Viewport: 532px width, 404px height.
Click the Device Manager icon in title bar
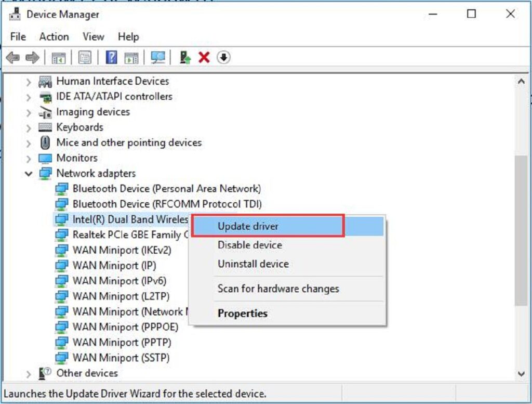click(x=15, y=14)
